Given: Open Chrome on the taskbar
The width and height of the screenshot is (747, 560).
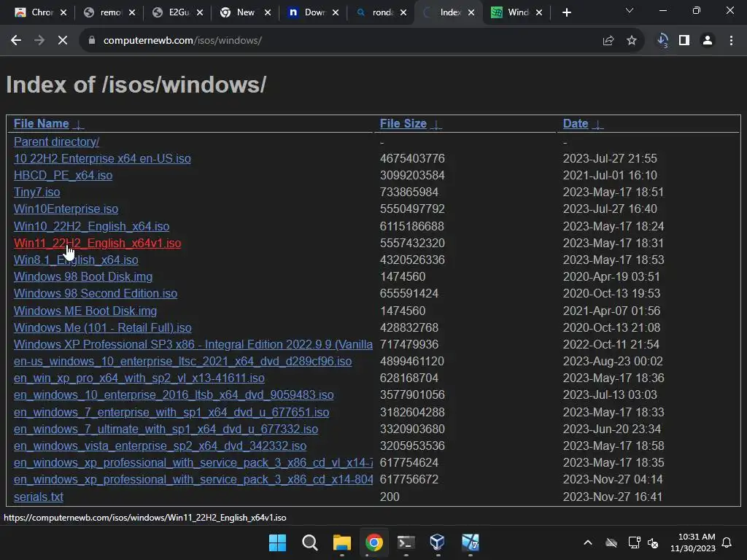Looking at the screenshot, I should click(374, 542).
